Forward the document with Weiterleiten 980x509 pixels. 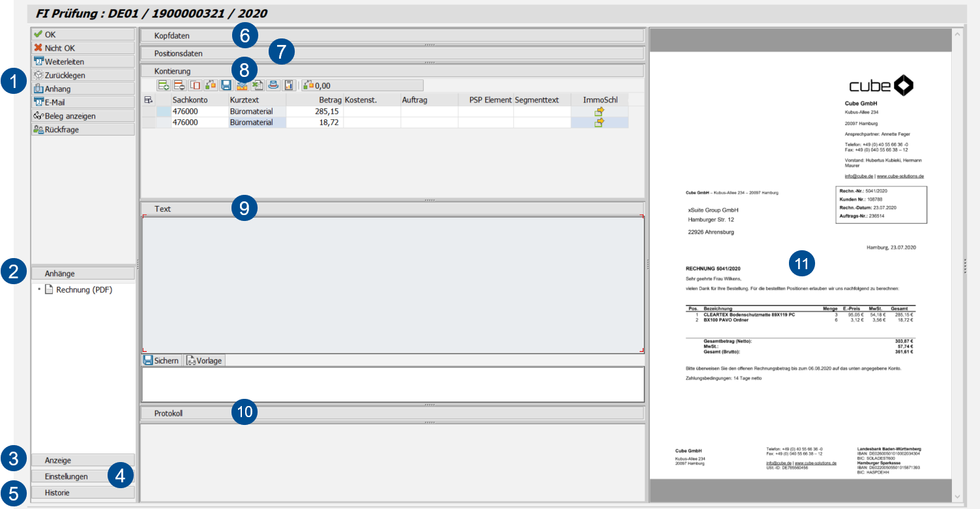pos(83,61)
